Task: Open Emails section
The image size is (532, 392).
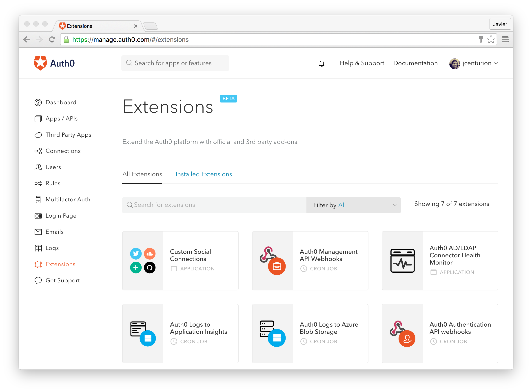Action: (55, 232)
